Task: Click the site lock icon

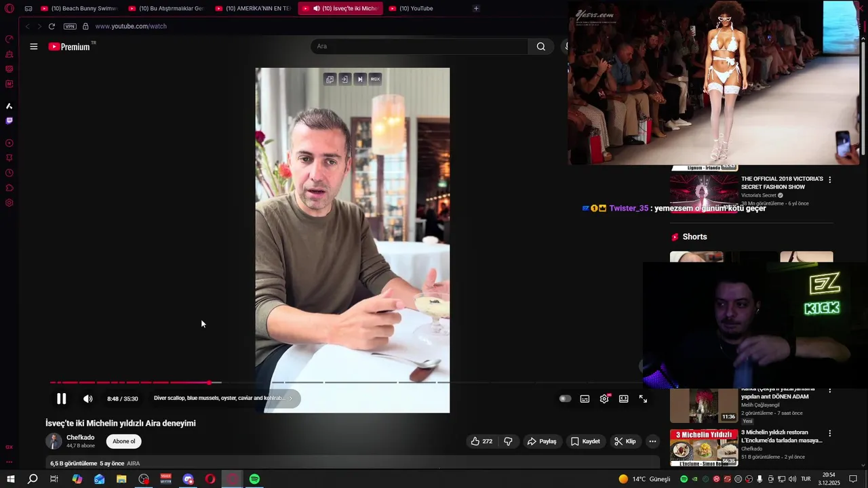Action: [85, 26]
